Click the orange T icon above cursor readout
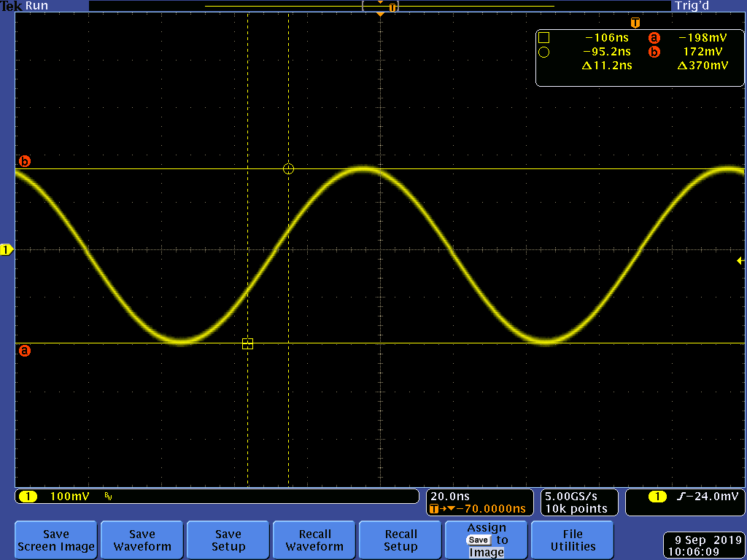 [635, 23]
